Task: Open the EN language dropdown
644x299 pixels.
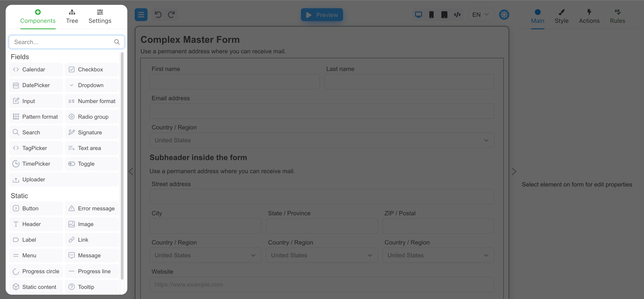Action: pos(481,14)
